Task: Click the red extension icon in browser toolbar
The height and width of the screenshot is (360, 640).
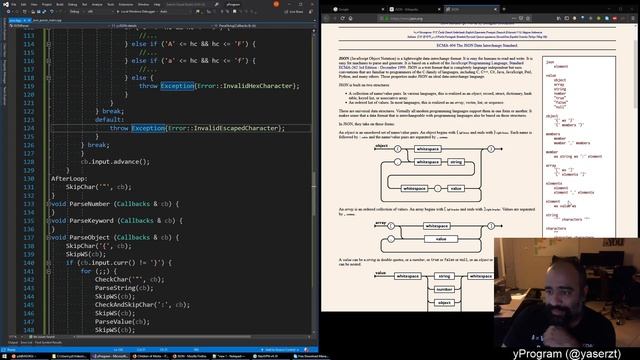Action: [614, 18]
